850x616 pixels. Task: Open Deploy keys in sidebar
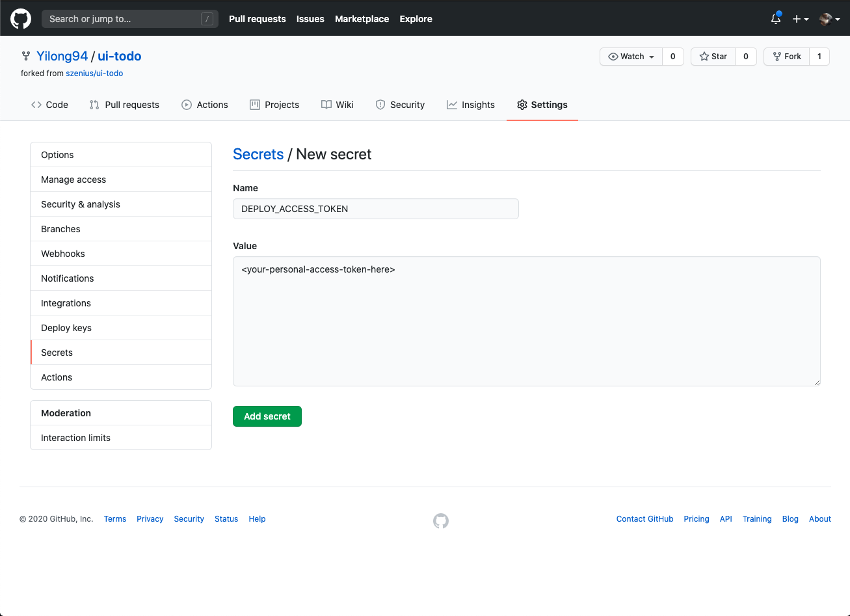coord(121,328)
